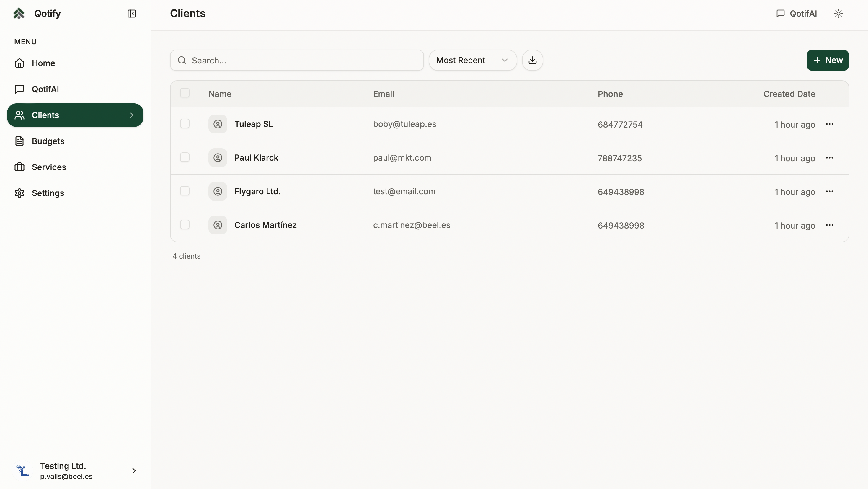Viewport: 868px width, 489px height.
Task: Open the export download icon
Action: click(x=532, y=60)
